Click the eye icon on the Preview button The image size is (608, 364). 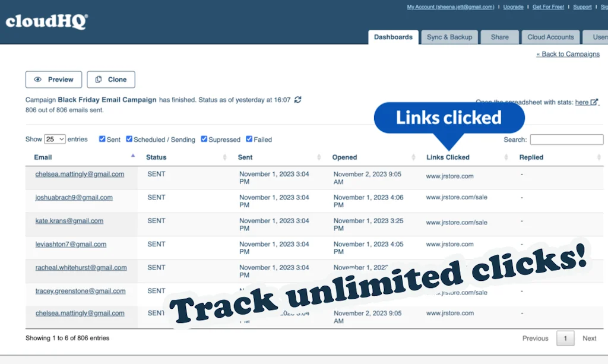coord(38,79)
